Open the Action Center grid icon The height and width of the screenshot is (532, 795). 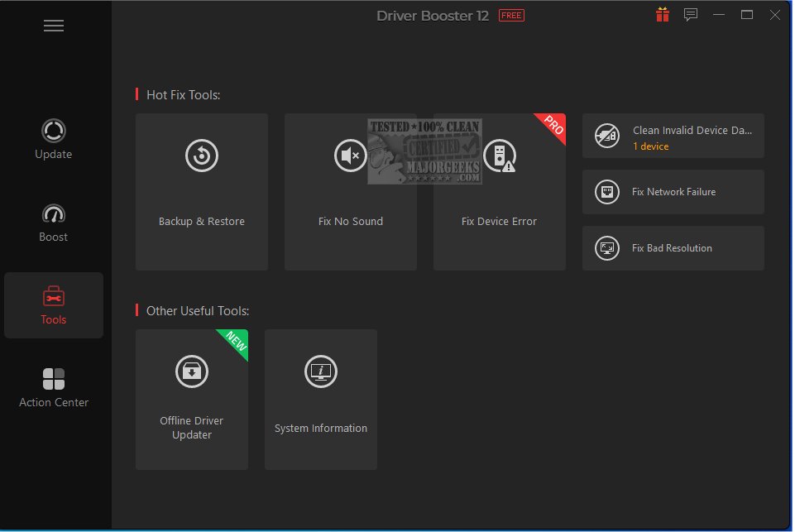point(53,379)
